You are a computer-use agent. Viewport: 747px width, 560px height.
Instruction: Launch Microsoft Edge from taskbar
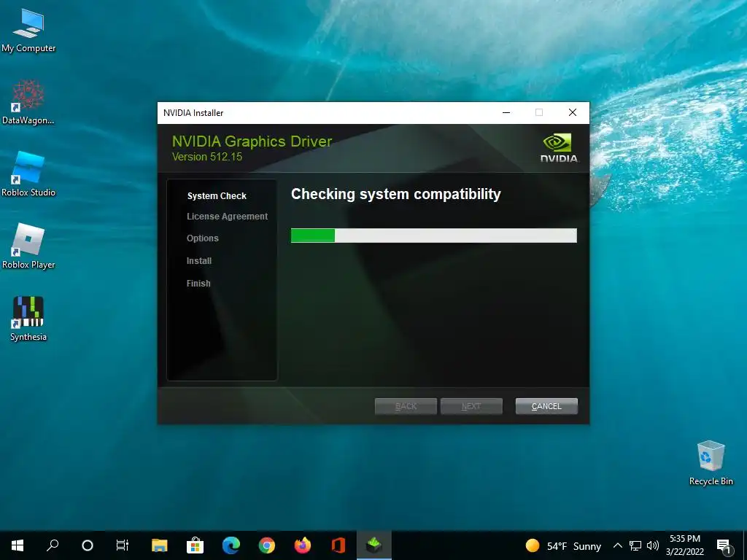point(231,545)
